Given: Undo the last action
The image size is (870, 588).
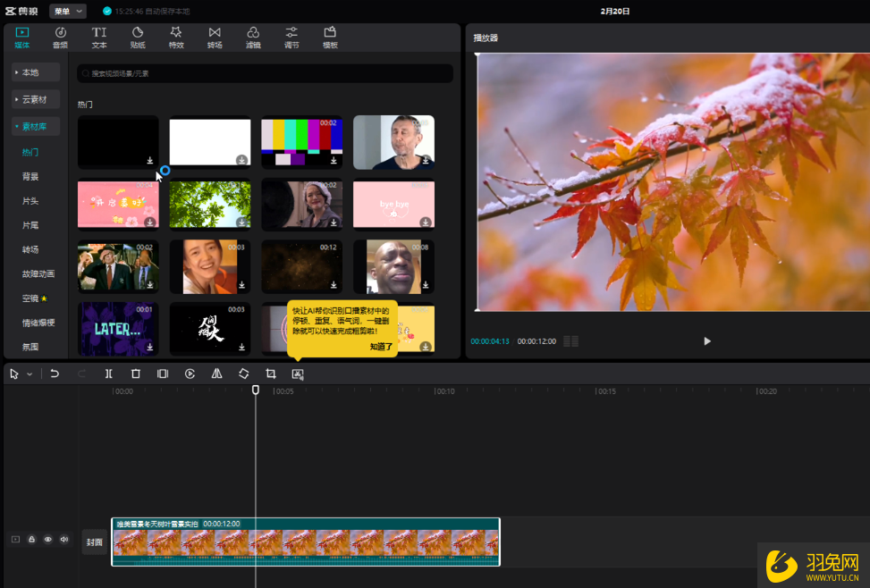Looking at the screenshot, I should coord(55,374).
